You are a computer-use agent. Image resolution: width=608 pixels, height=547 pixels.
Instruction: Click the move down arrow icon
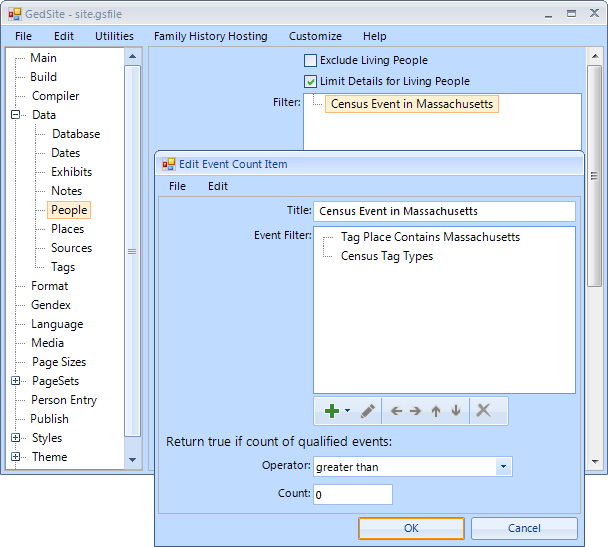coord(456,411)
